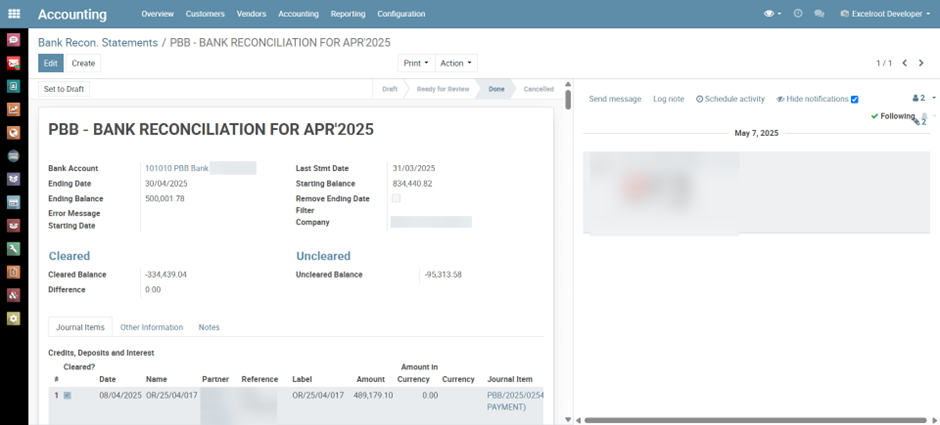Click the notification bell beside Following
This screenshot has width=940, height=425.
[x=924, y=116]
